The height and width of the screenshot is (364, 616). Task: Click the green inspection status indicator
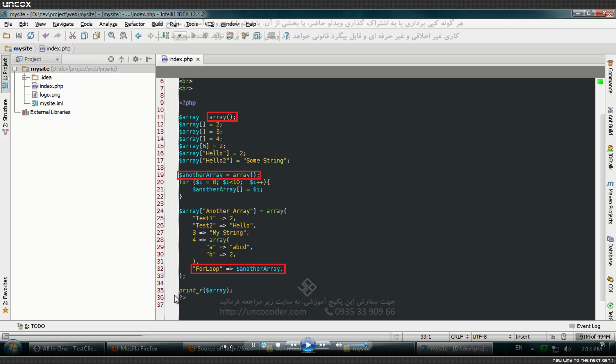(600, 82)
